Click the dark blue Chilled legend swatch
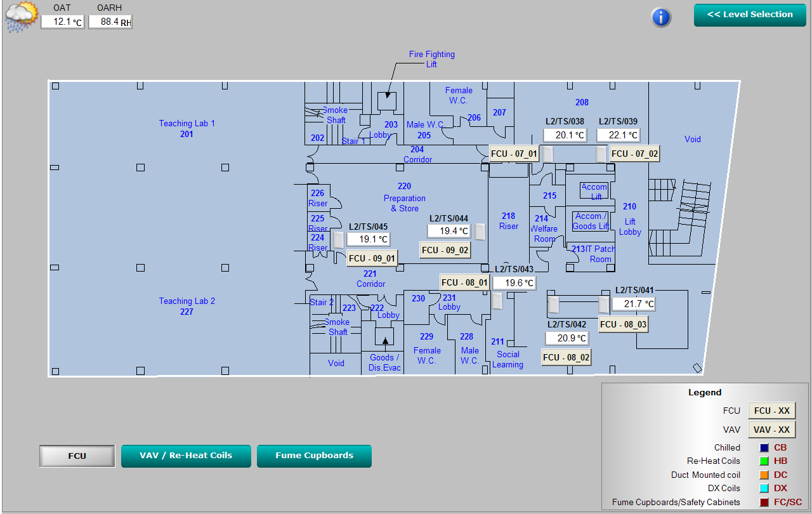812x514 pixels. click(764, 448)
